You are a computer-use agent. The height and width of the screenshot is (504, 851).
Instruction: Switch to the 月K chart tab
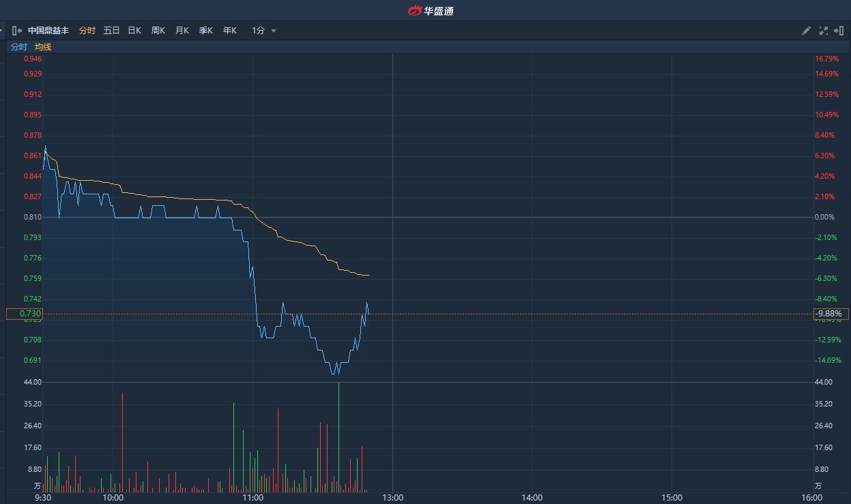[182, 31]
